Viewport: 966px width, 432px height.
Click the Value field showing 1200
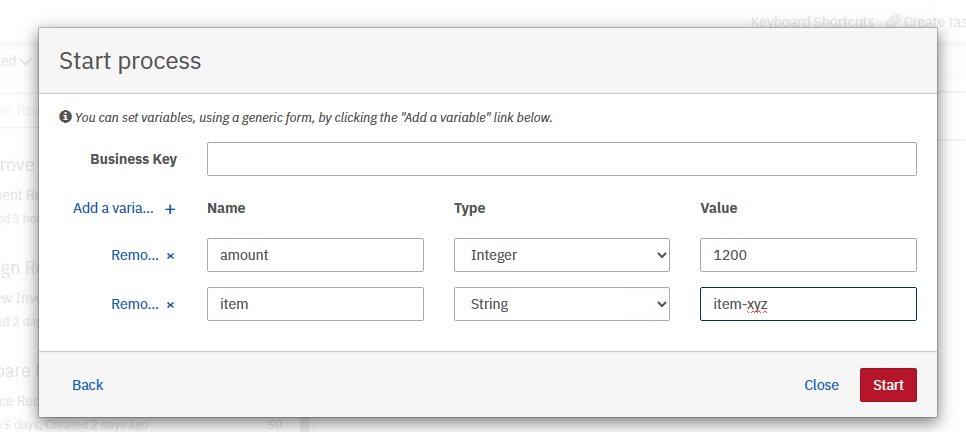point(808,255)
